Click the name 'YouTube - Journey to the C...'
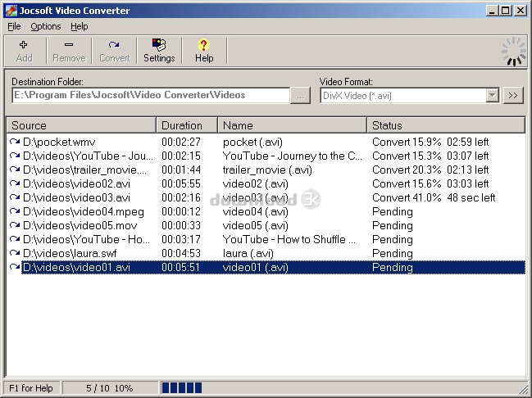This screenshot has width=532, height=398. [x=293, y=156]
